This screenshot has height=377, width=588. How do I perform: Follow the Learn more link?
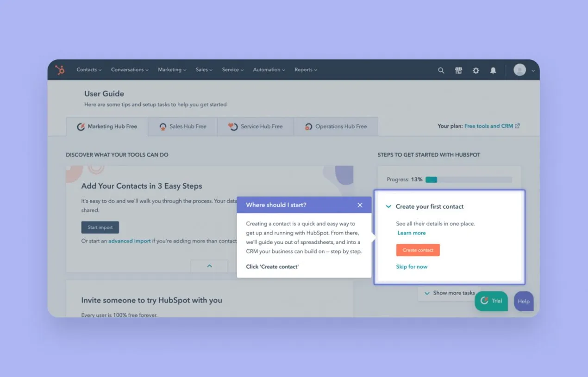click(x=412, y=233)
